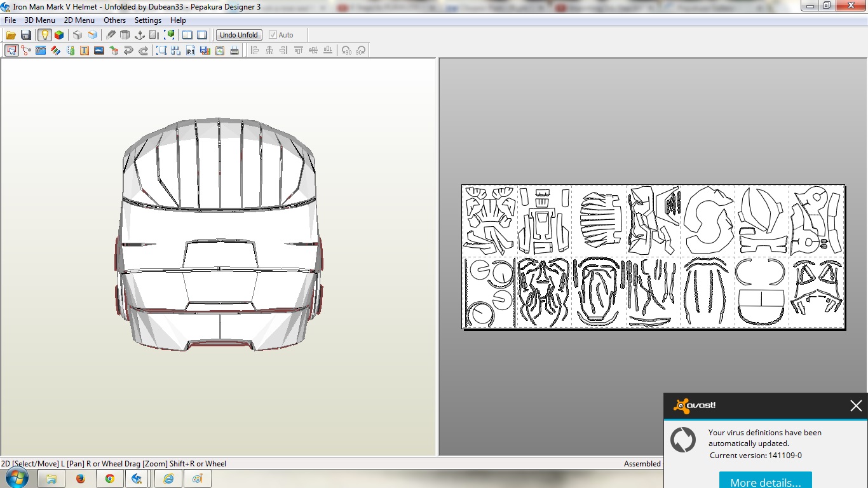Click the align bottom edges icon
Image resolution: width=868 pixels, height=488 pixels.
(328, 50)
